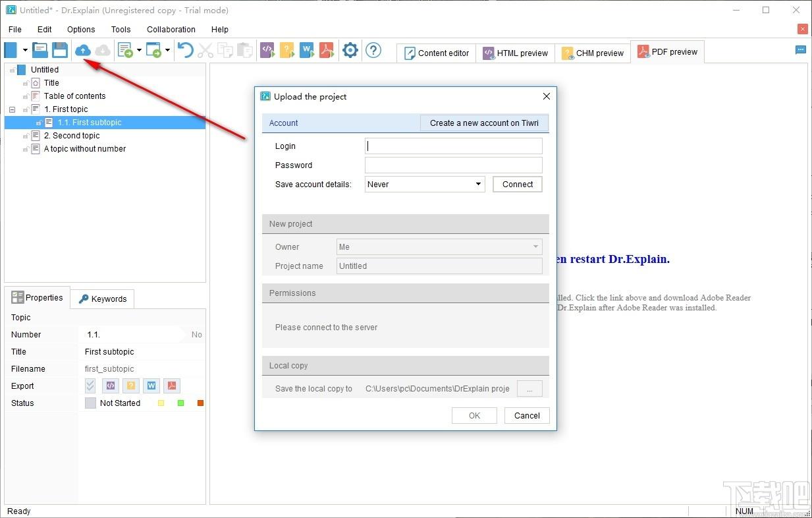This screenshot has width=812, height=518.
Task: Click the Open project folder icon
Action: (40, 50)
